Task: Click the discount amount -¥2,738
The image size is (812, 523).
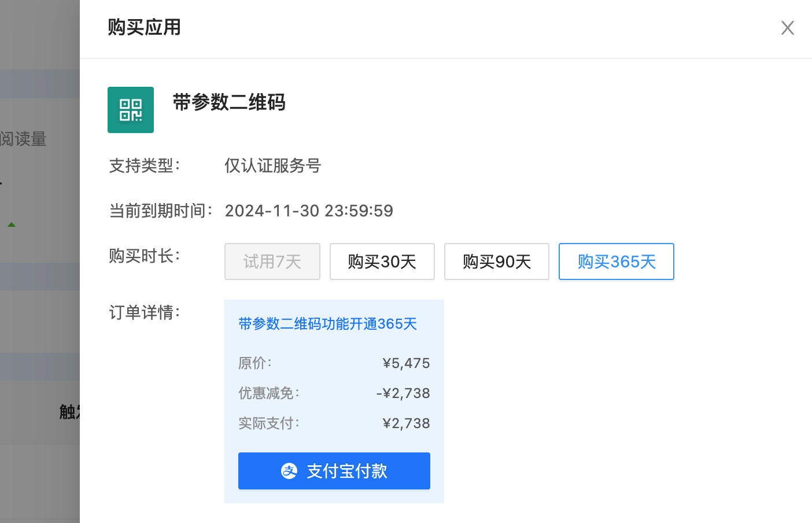Action: 403,393
